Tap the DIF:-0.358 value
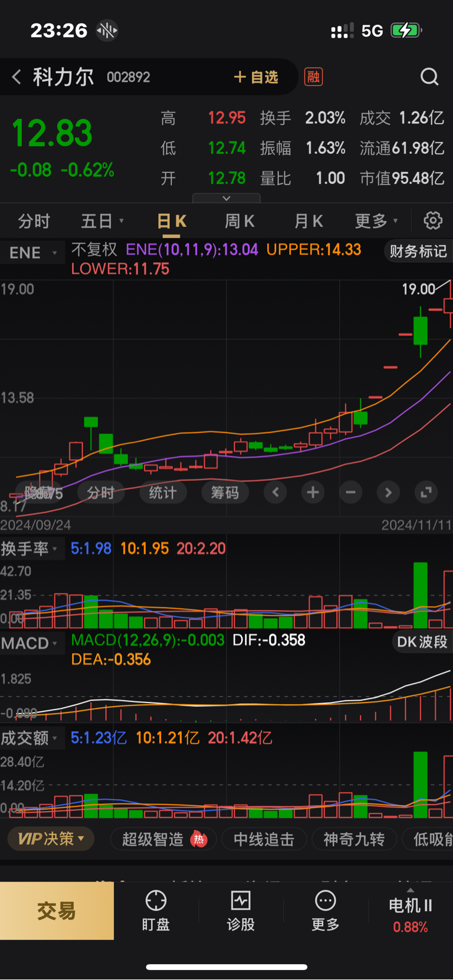The image size is (453, 980). (269, 641)
